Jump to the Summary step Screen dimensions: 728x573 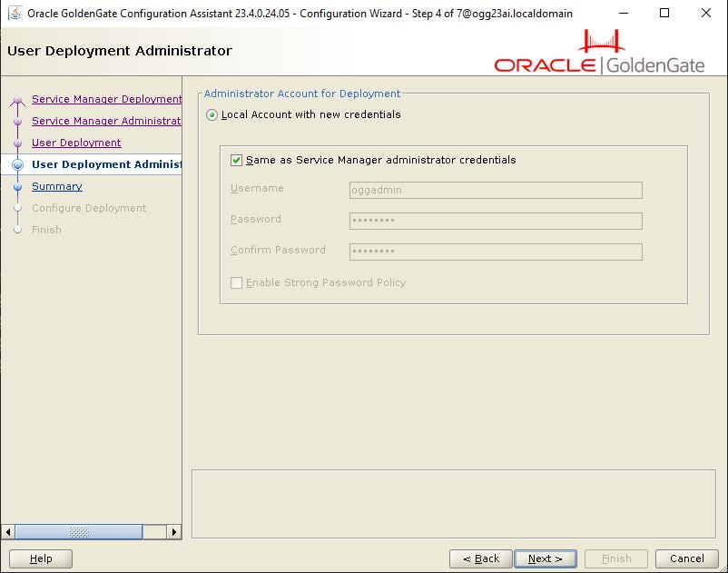pyautogui.click(x=57, y=186)
